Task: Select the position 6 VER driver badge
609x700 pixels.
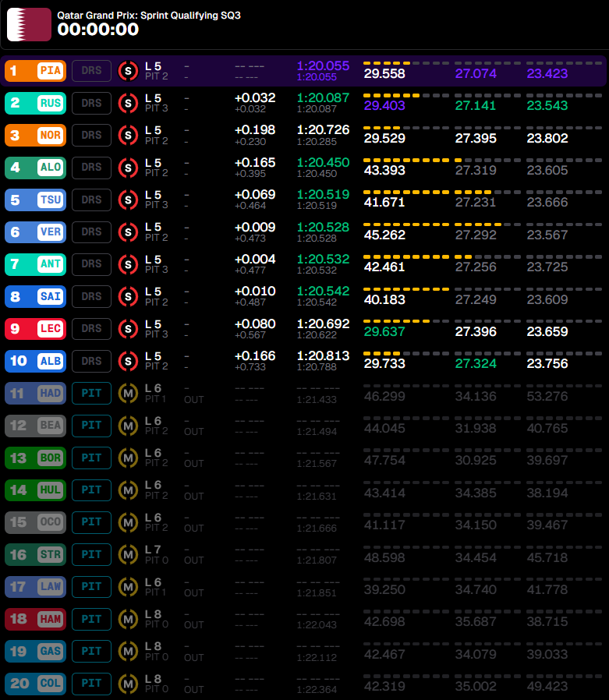Action: [x=36, y=232]
